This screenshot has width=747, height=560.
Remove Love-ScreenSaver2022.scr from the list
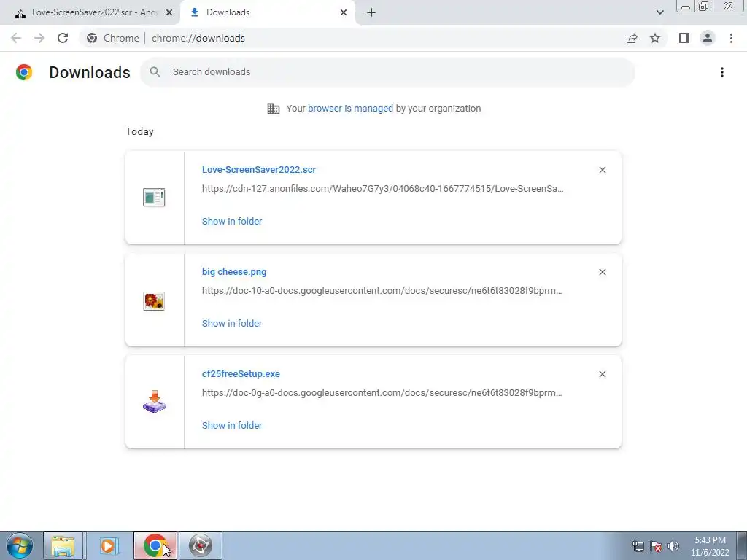pos(602,170)
